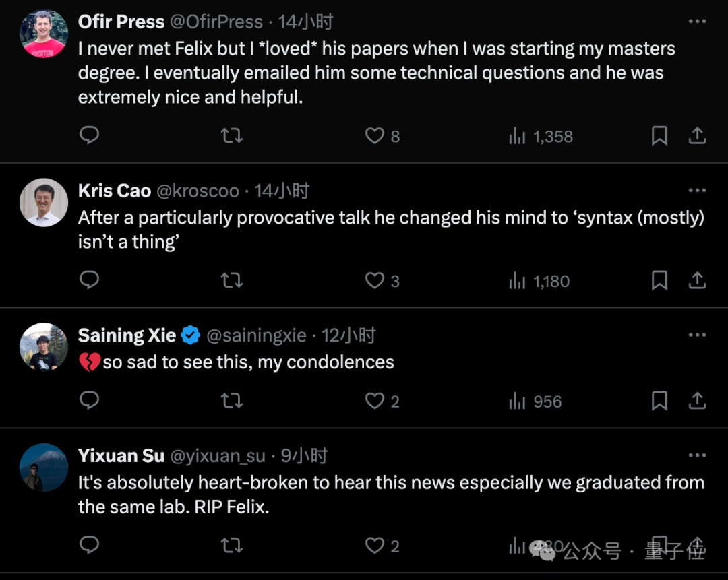
Task: Bookmark Saining Xie's tweet
Action: pyautogui.click(x=659, y=401)
